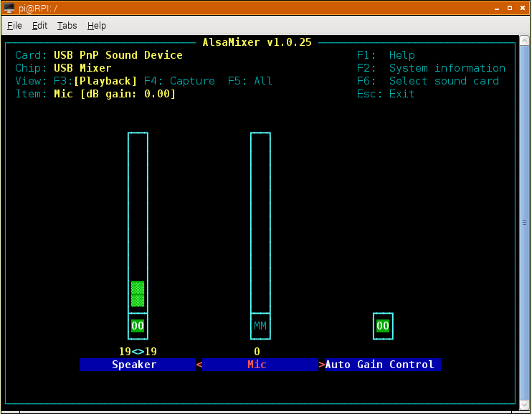This screenshot has width=532, height=414.
Task: Click the terminal vertical scrollbar handle
Action: 526,222
